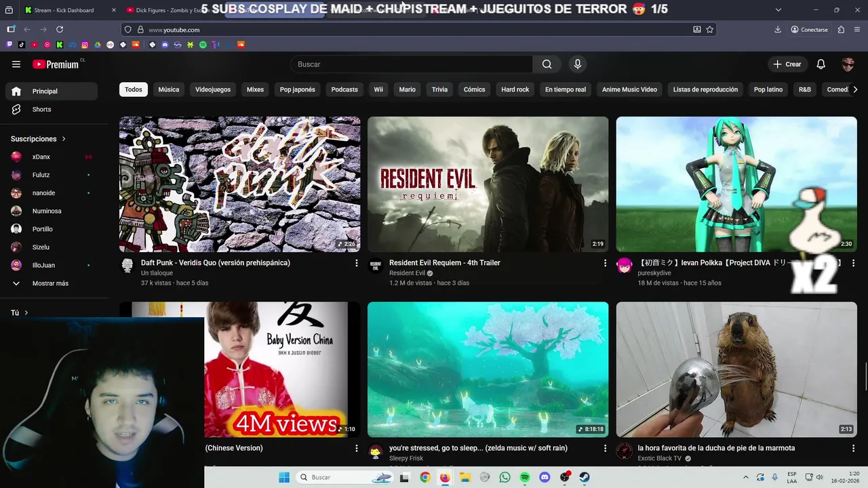Open File Explorer from the taskbar
Image resolution: width=868 pixels, height=488 pixels.
pos(465,477)
